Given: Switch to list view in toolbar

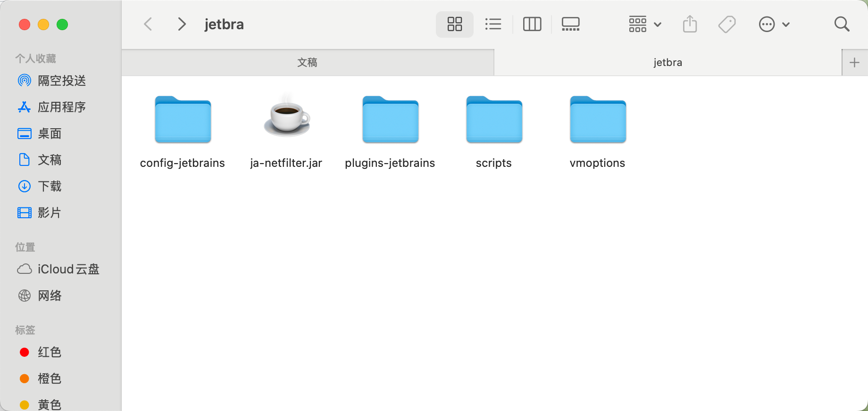Looking at the screenshot, I should (493, 24).
